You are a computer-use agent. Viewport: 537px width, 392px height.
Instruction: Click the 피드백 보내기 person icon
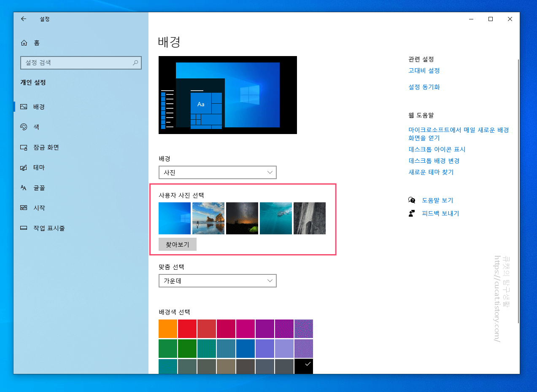[x=412, y=213]
